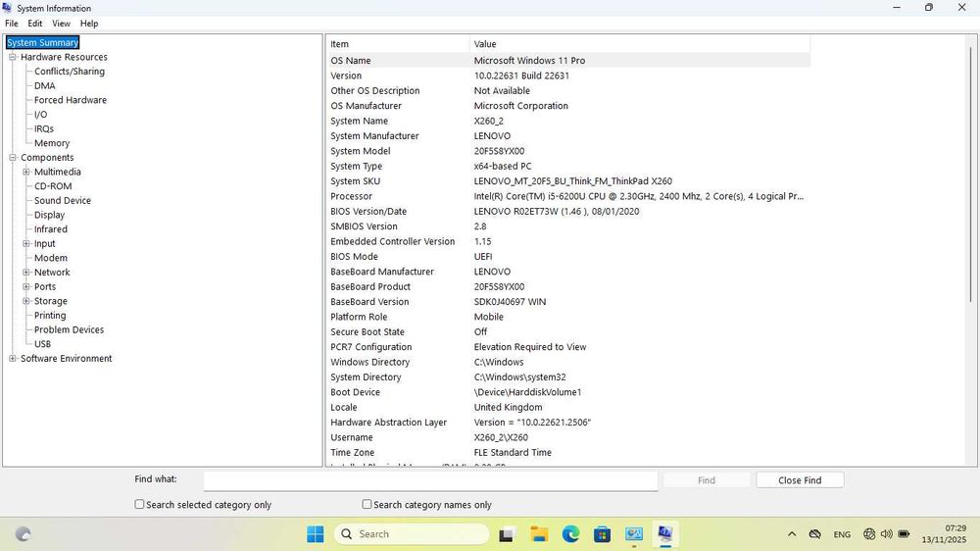Click System Information title bar icon
980x551 pixels.
tap(7, 8)
